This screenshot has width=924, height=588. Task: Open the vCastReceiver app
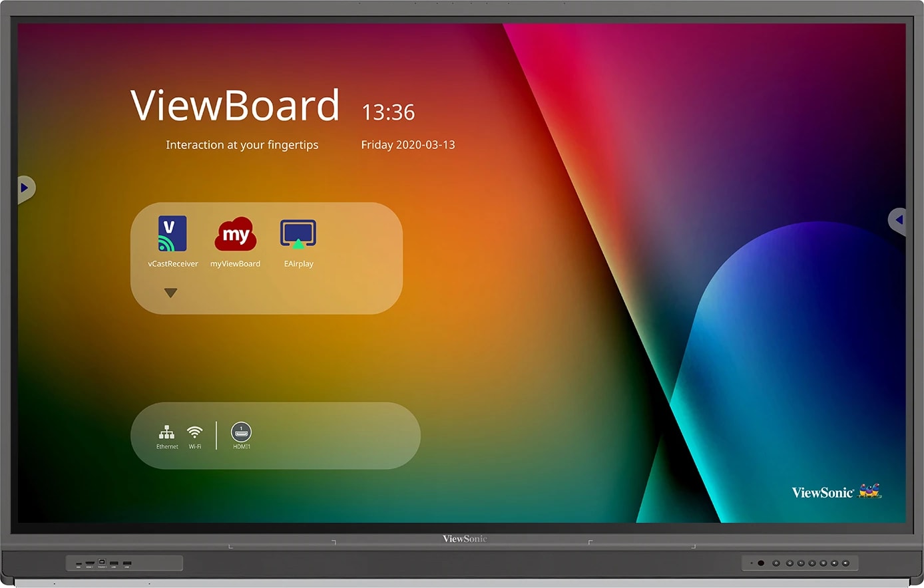[172, 234]
